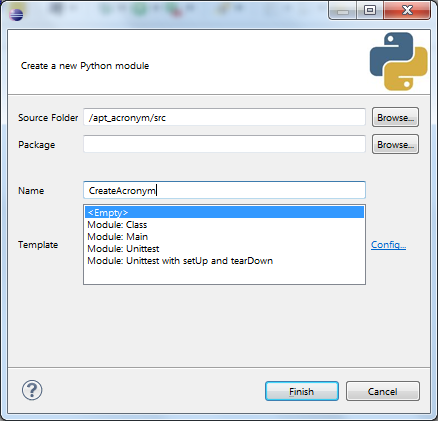This screenshot has height=421, width=438.
Task: Close the dialog with the red X
Action: [407, 11]
